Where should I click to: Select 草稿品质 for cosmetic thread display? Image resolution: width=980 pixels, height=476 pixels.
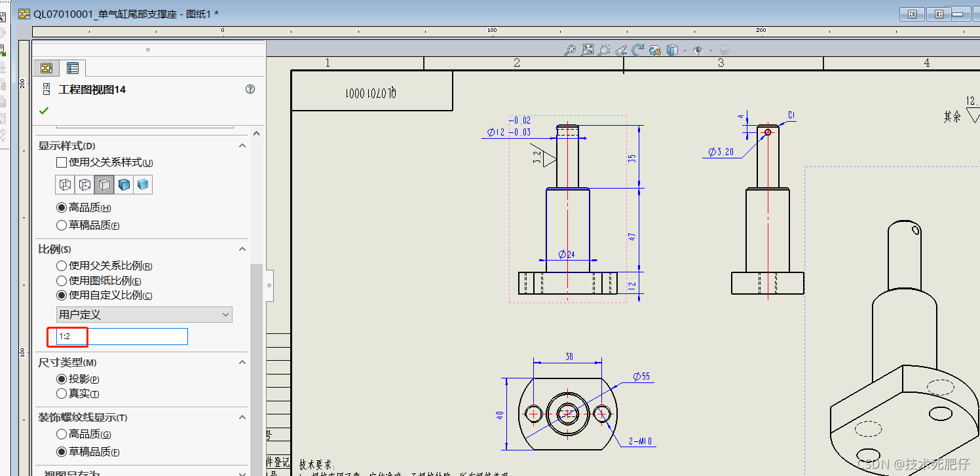(x=62, y=452)
